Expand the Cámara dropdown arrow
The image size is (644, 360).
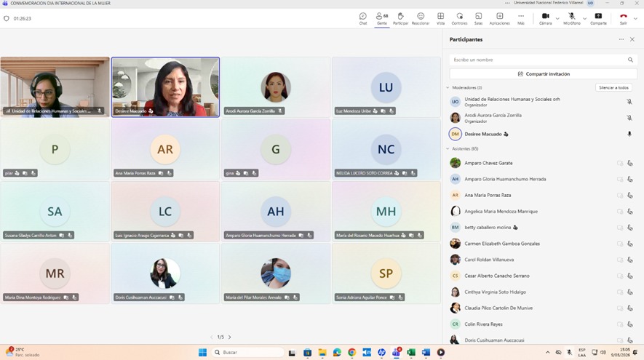[557, 18]
